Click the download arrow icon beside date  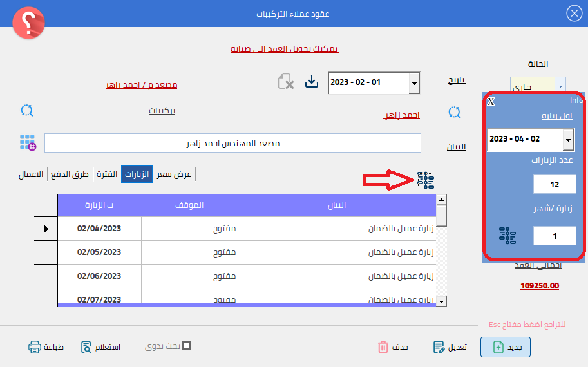[x=312, y=82]
